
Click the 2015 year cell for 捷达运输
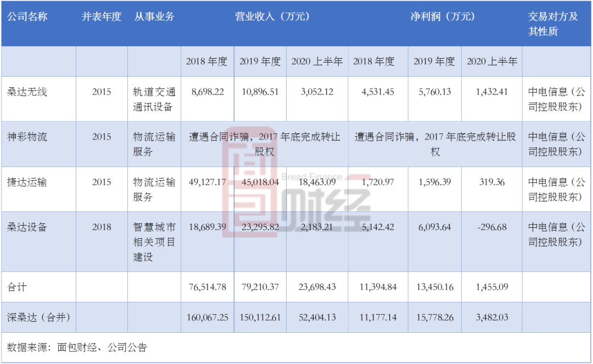pyautogui.click(x=102, y=182)
